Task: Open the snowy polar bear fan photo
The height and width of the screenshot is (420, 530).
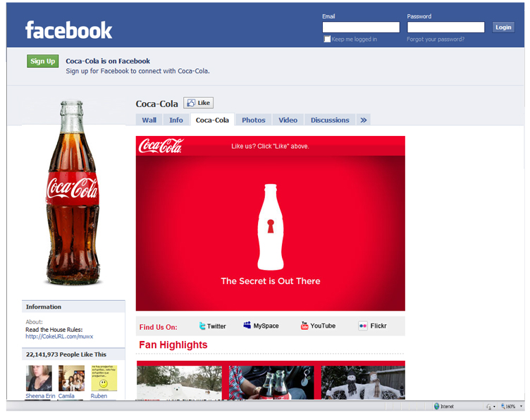Action: pos(179,383)
